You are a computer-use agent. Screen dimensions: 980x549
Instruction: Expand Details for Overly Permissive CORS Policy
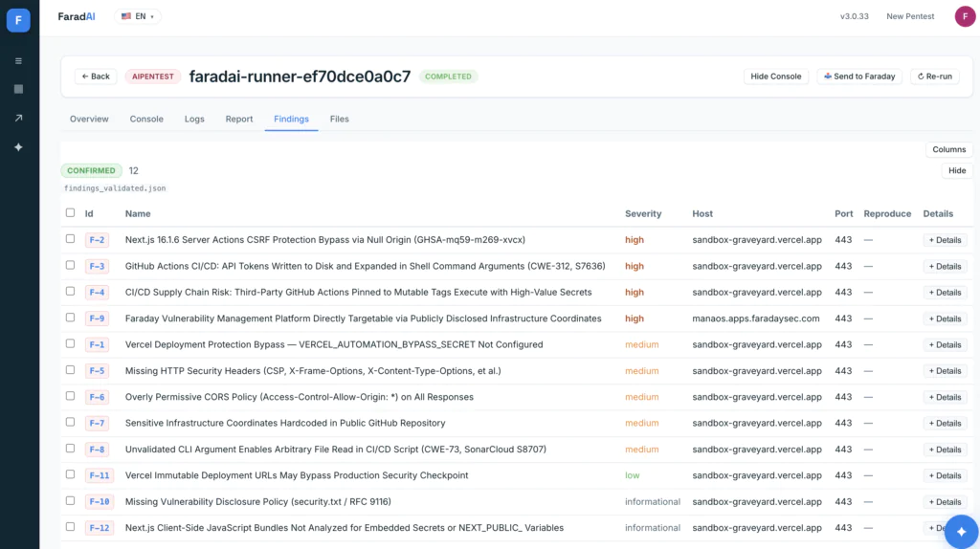pyautogui.click(x=945, y=398)
